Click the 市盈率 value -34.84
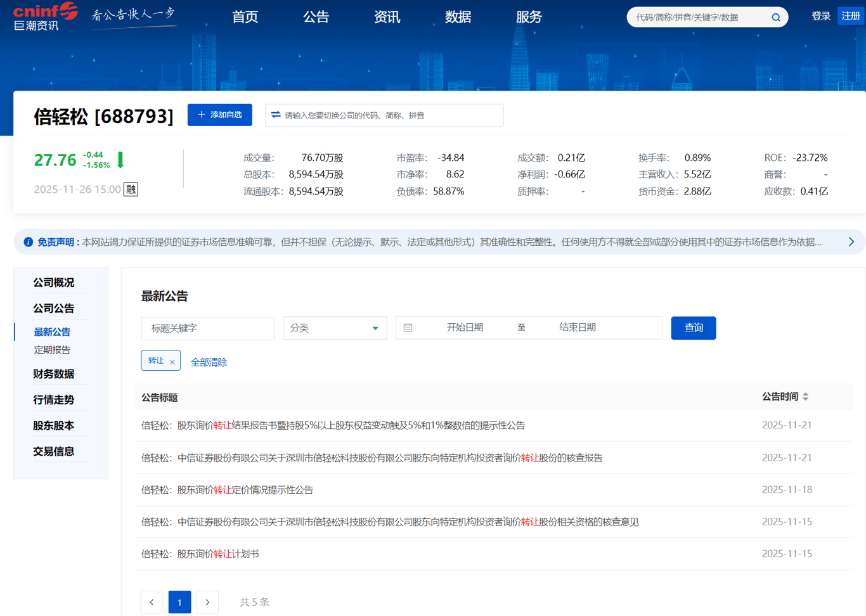 tap(451, 158)
